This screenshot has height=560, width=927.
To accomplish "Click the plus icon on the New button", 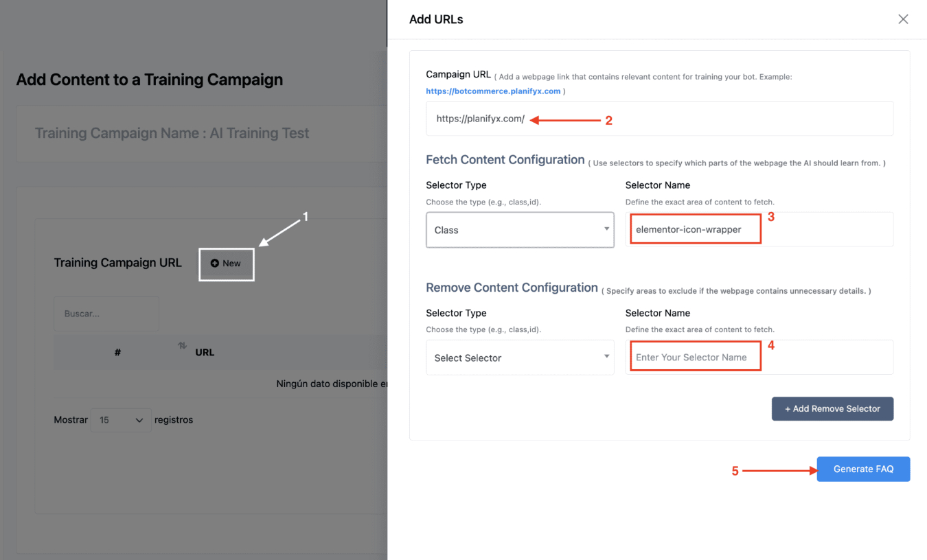I will [215, 264].
